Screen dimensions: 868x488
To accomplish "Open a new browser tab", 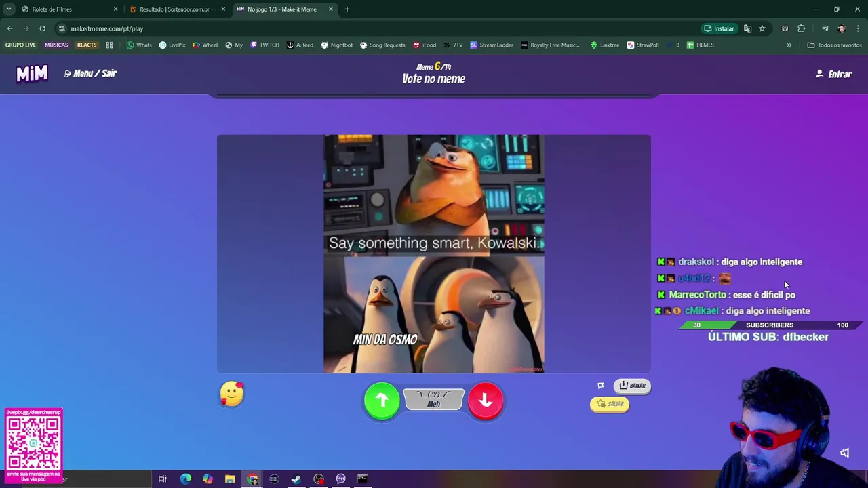I will tap(347, 9).
